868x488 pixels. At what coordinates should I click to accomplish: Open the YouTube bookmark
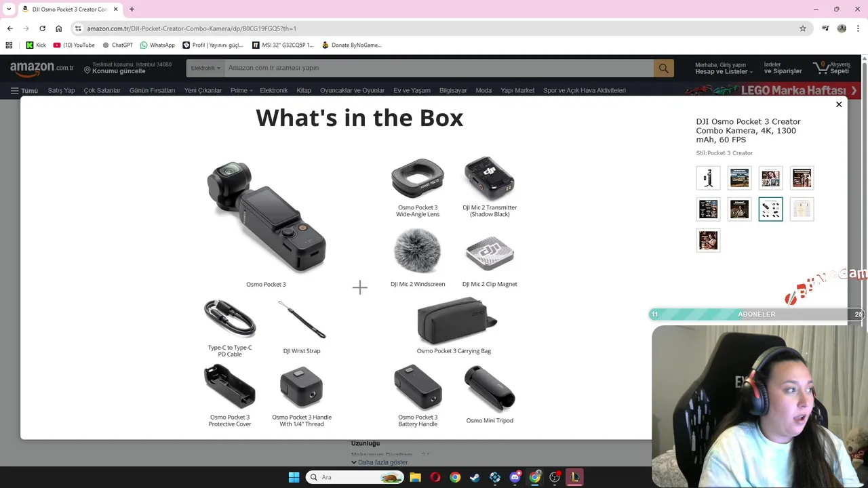click(x=74, y=45)
